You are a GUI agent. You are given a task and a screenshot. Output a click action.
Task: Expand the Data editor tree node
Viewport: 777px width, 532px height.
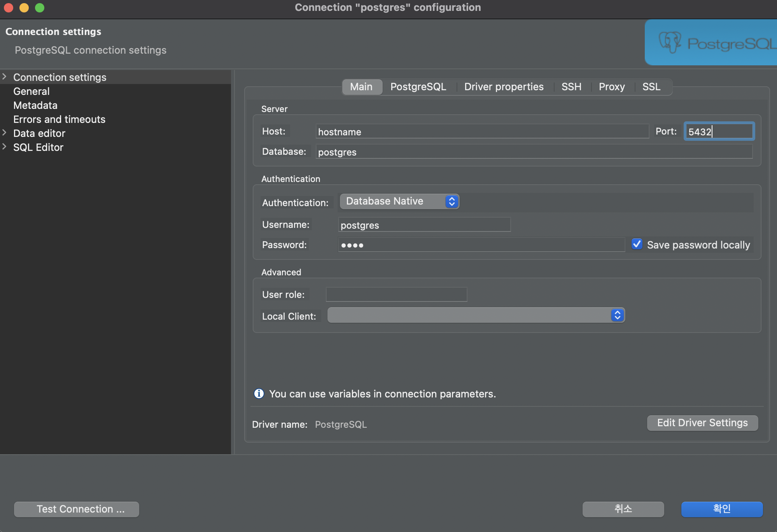(5, 133)
